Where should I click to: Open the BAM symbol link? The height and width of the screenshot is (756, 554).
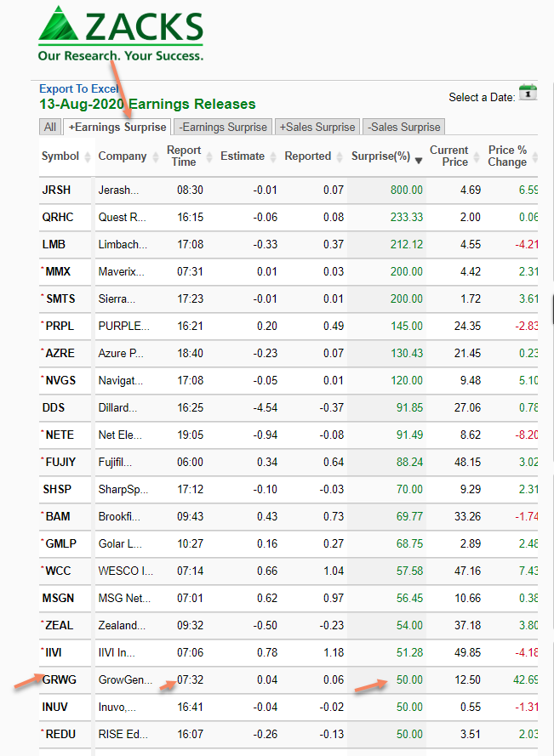[57, 516]
